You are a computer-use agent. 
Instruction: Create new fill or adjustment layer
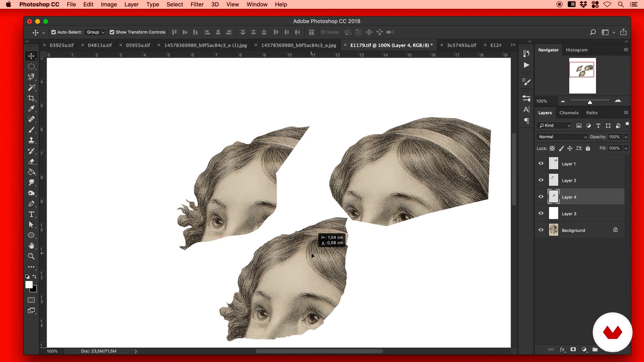click(x=584, y=349)
